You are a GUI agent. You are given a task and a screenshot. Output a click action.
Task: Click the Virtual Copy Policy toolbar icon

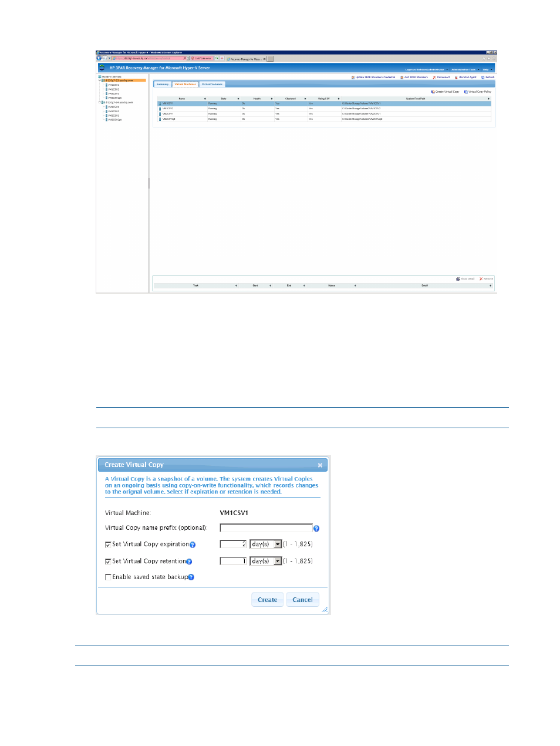point(466,92)
